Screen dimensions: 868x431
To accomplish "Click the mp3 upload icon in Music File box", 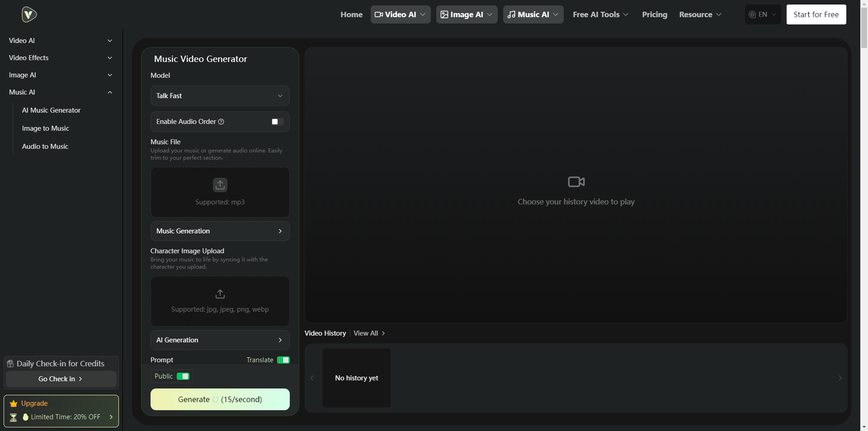I will (220, 185).
